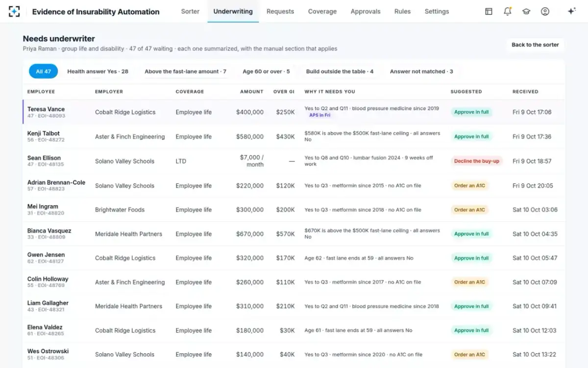Sort by the Received column header
The width and height of the screenshot is (588, 368).
point(525,92)
